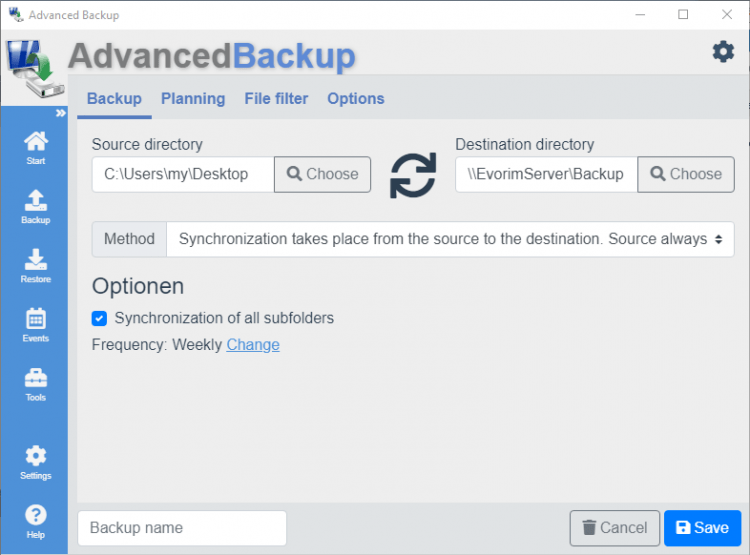Open the Events calendar in sidebar

coord(35,325)
